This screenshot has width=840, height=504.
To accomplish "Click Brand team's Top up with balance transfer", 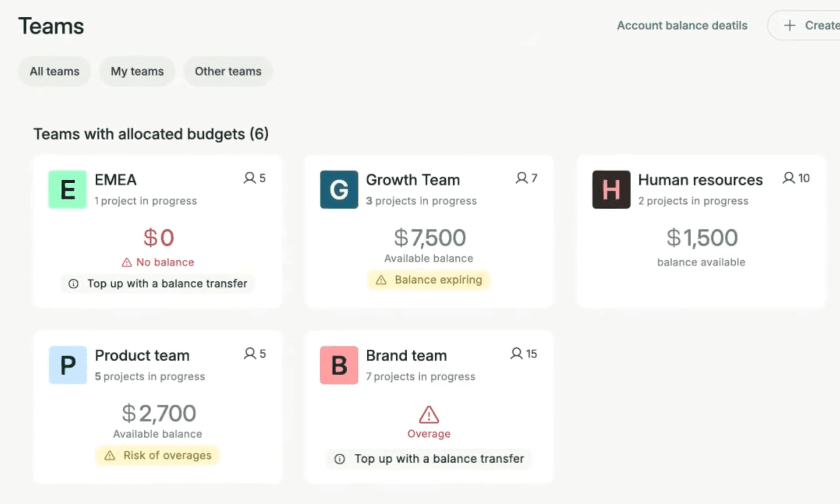I will [x=429, y=459].
